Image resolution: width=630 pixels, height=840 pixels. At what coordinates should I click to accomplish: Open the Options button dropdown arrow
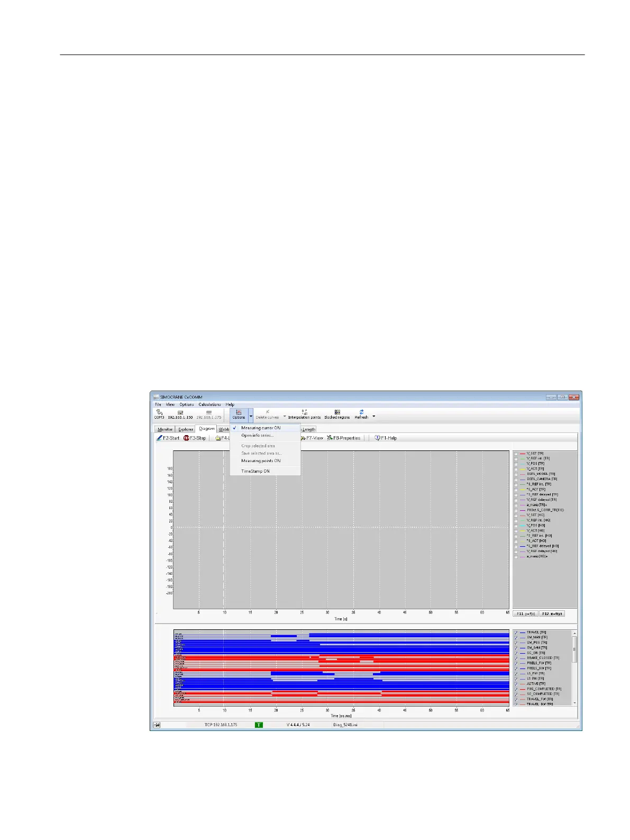251,416
